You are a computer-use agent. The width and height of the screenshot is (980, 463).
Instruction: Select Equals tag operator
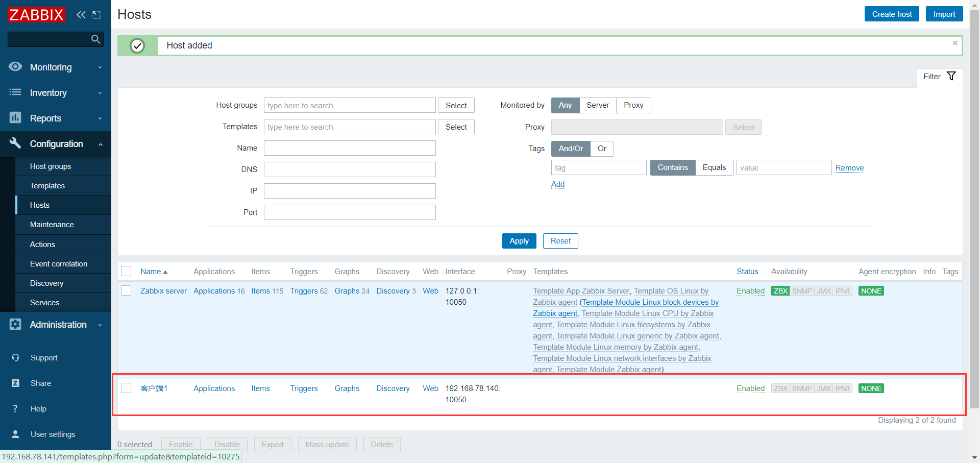(714, 167)
